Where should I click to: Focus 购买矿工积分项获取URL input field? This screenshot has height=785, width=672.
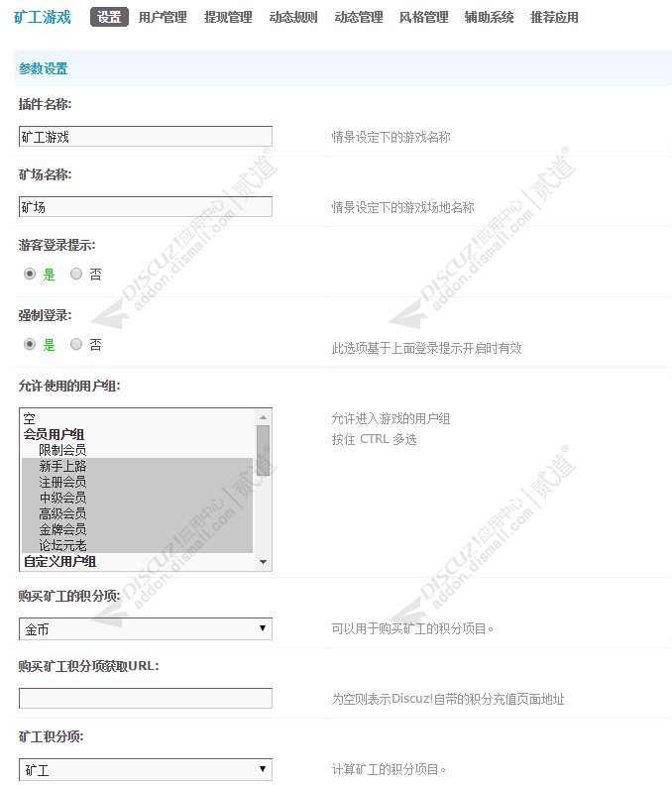(x=146, y=699)
